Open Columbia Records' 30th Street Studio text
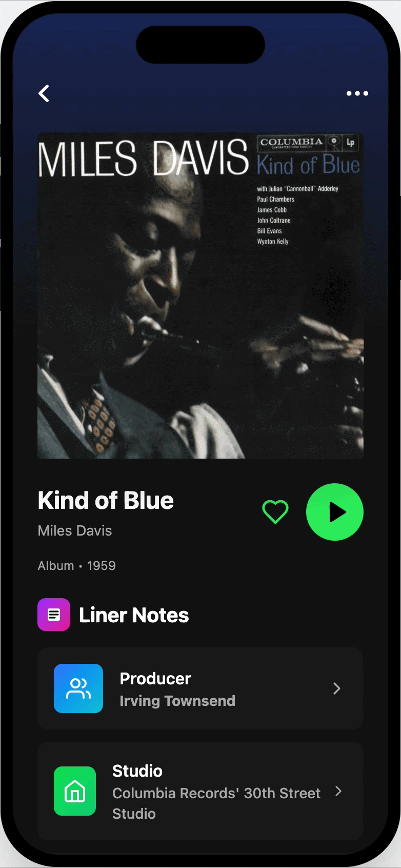Viewport: 401px width, 868px height. 216,803
